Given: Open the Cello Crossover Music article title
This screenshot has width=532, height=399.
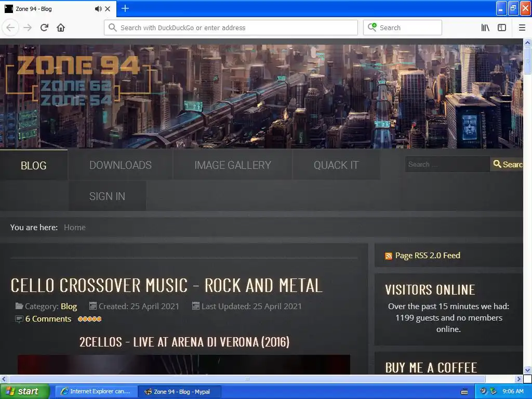Looking at the screenshot, I should (x=167, y=285).
